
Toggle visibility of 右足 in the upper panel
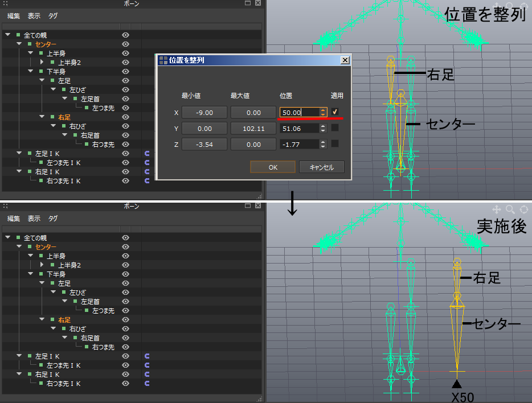[x=125, y=117]
